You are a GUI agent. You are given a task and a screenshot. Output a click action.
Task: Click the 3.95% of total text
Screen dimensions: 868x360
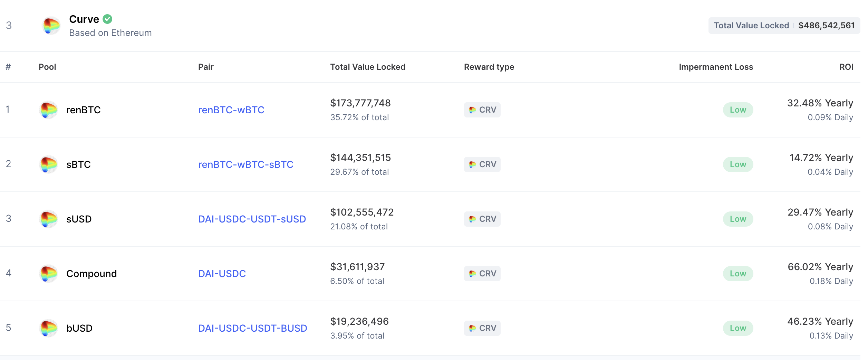(357, 336)
